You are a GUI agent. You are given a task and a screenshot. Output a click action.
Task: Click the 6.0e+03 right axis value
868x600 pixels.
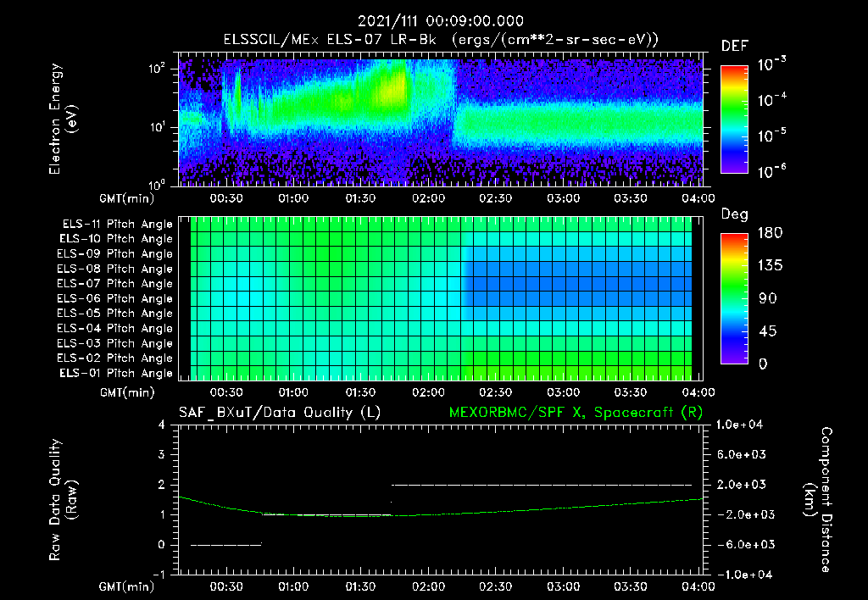(743, 454)
